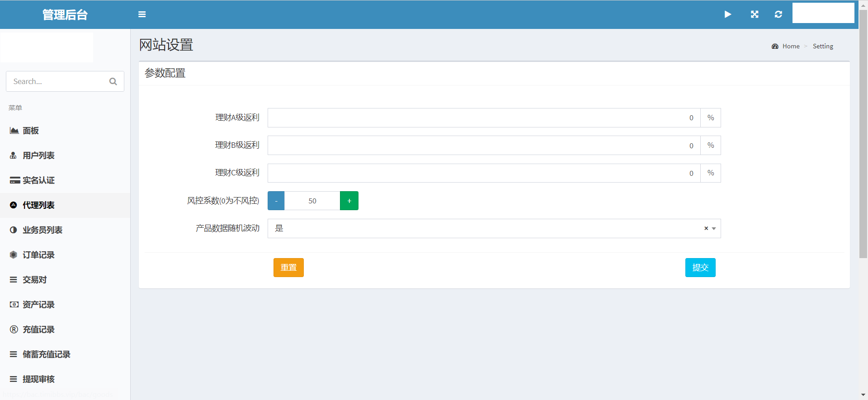
Task: Decrease 风控系数 with minus button
Action: click(x=276, y=201)
